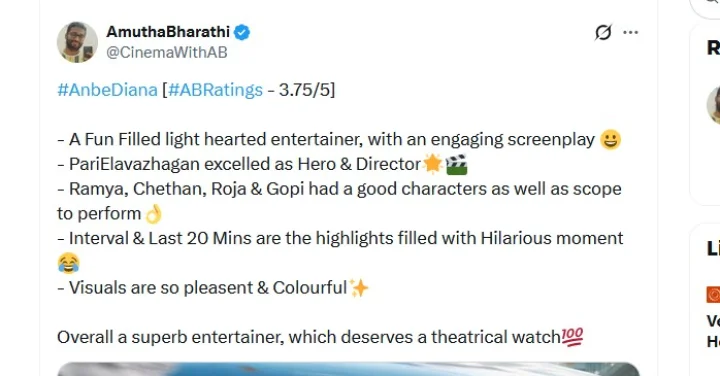Screen dimensions: 720x376
Task: Click the sidebar avatar on the right edge
Action: click(x=713, y=105)
